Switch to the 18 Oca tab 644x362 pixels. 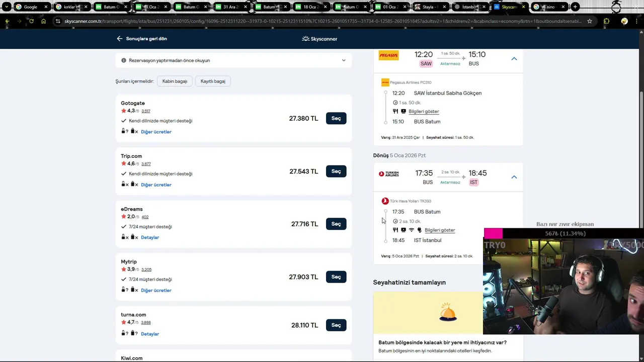(x=311, y=7)
